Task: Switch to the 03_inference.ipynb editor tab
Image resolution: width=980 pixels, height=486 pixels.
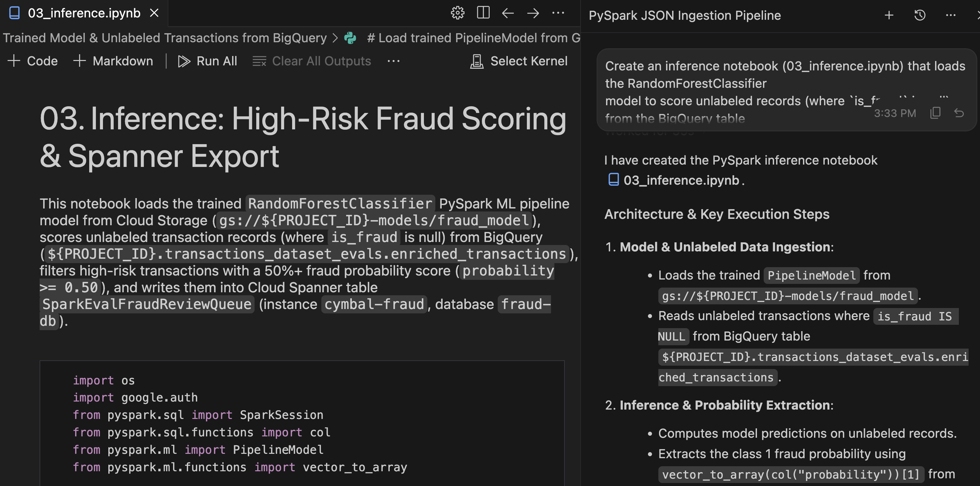Action: [x=84, y=13]
